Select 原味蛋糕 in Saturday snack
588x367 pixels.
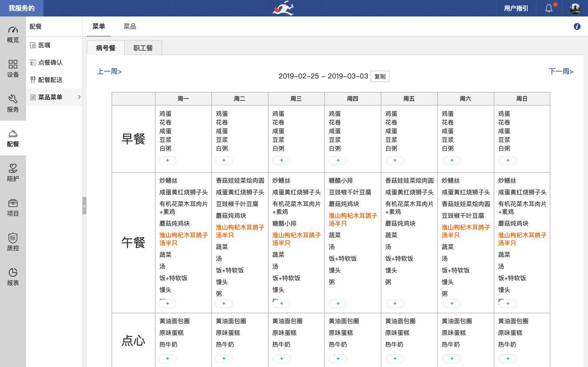pyautogui.click(x=454, y=333)
